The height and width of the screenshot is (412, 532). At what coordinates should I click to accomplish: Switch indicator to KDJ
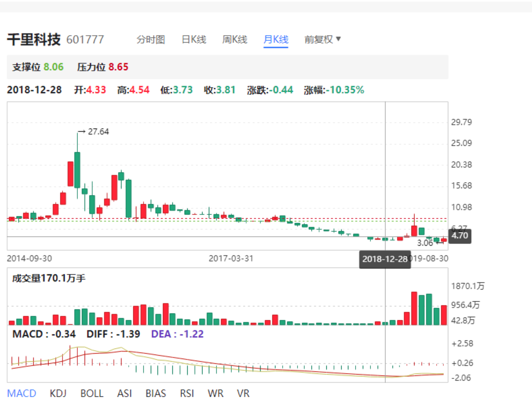pyautogui.click(x=58, y=394)
